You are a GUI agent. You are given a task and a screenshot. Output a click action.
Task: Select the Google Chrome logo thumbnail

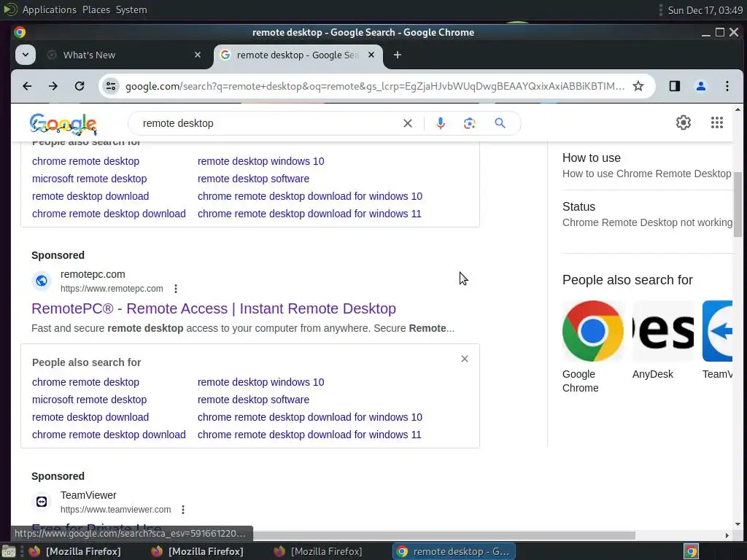[x=592, y=331]
